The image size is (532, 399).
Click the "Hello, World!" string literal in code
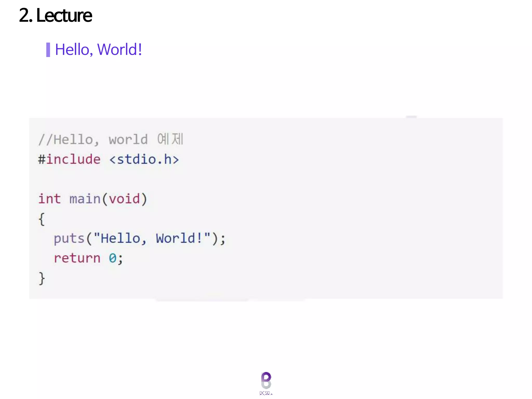pos(152,238)
